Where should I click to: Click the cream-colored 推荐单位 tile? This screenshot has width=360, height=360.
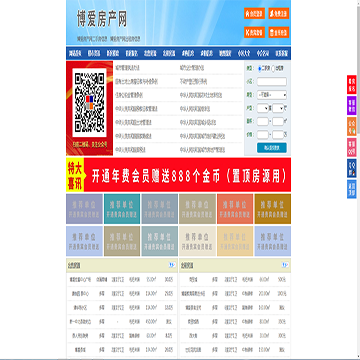click(x=197, y=241)
